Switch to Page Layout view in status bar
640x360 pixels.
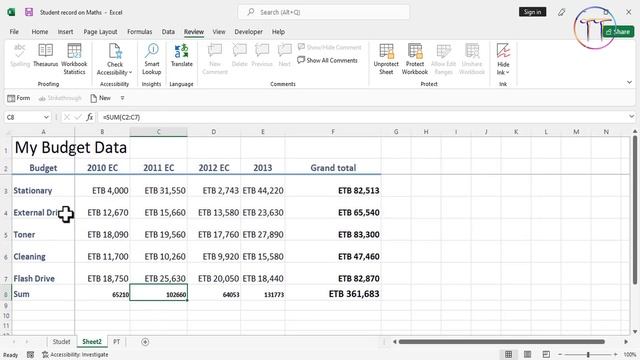pos(527,354)
